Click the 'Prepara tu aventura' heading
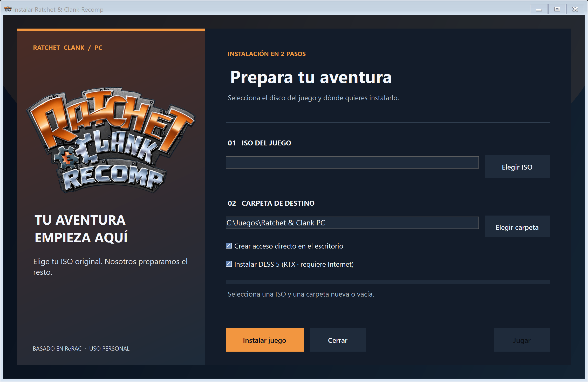 pyautogui.click(x=311, y=77)
